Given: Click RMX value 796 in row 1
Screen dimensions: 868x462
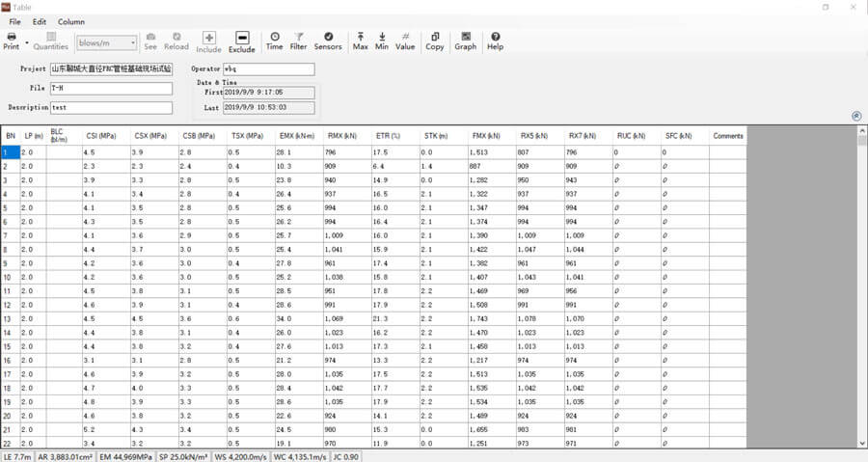Looking at the screenshot, I should click(347, 152).
